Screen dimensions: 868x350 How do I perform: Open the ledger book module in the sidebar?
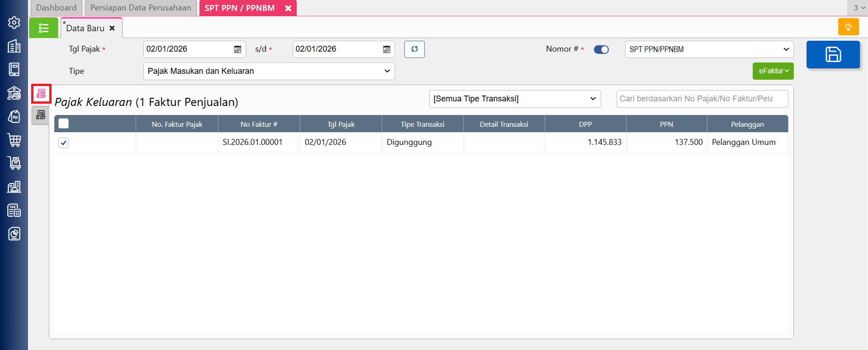[x=14, y=69]
